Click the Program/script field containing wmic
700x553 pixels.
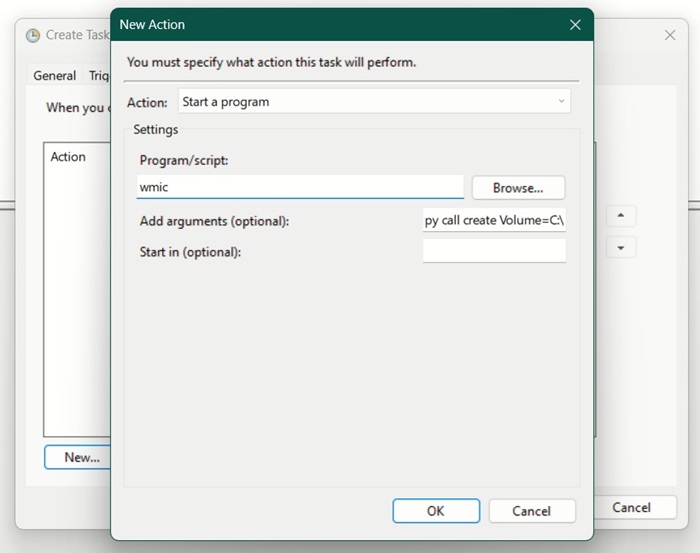point(300,187)
